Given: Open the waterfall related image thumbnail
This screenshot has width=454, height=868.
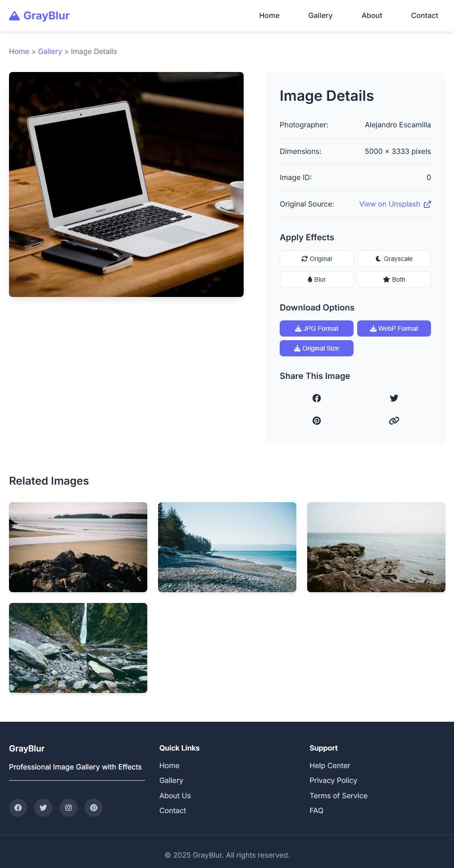Looking at the screenshot, I should [78, 648].
